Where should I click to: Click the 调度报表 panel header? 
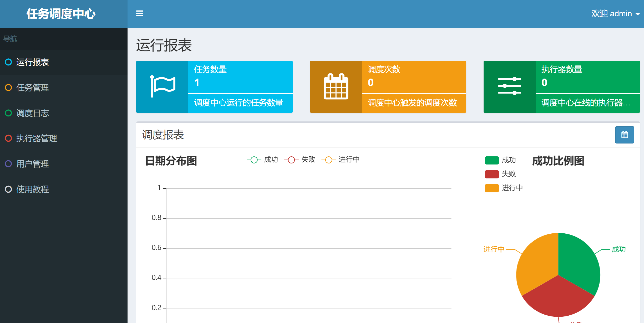click(163, 135)
